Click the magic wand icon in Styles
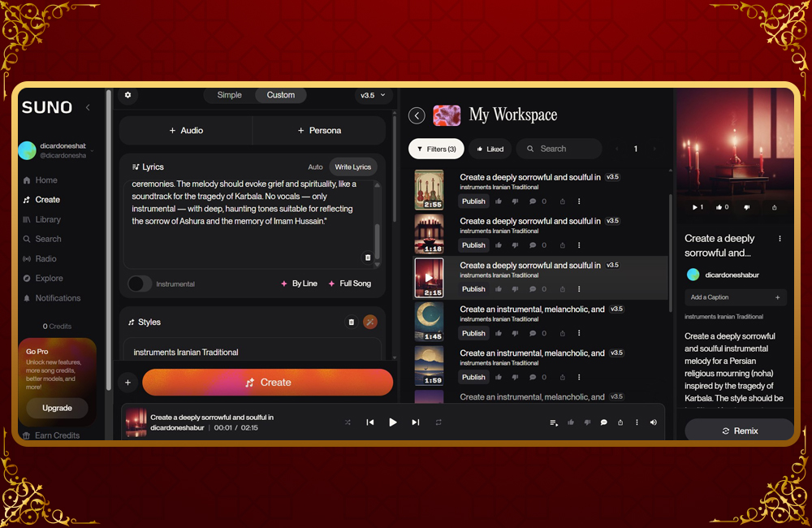The height and width of the screenshot is (528, 812). pyautogui.click(x=370, y=322)
